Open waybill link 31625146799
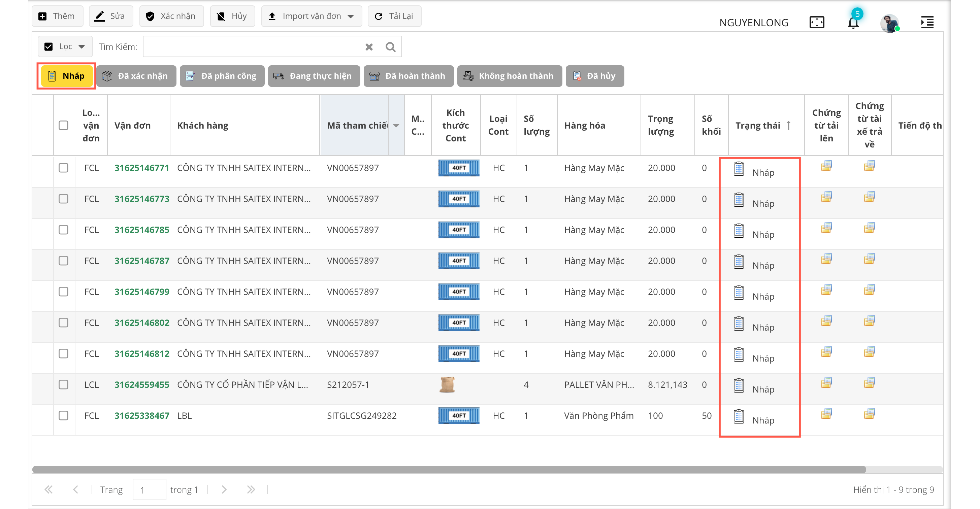Viewport: 980px width, 509px height. coord(141,292)
